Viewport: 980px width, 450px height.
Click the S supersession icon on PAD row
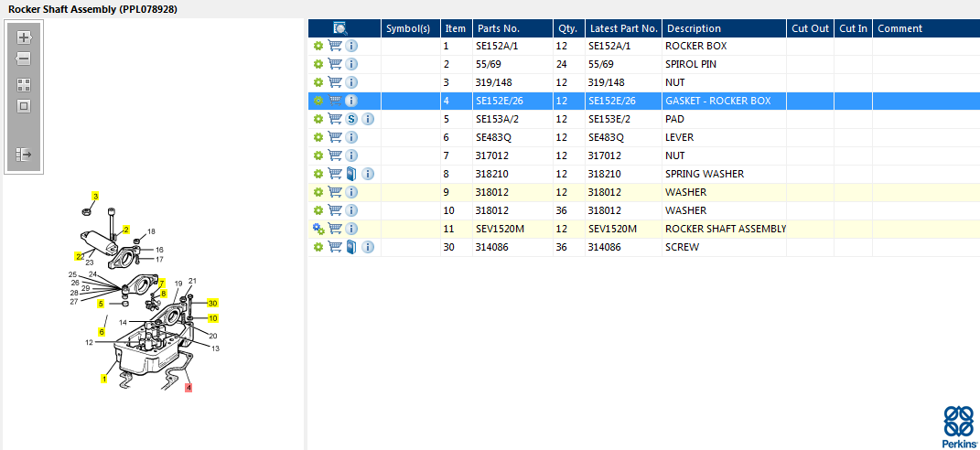tap(351, 119)
